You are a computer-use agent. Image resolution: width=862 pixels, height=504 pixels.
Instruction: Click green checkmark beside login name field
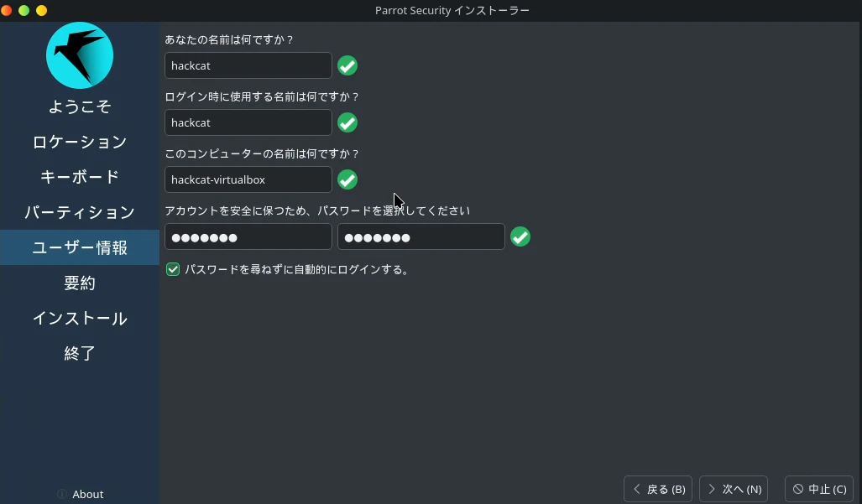347,122
